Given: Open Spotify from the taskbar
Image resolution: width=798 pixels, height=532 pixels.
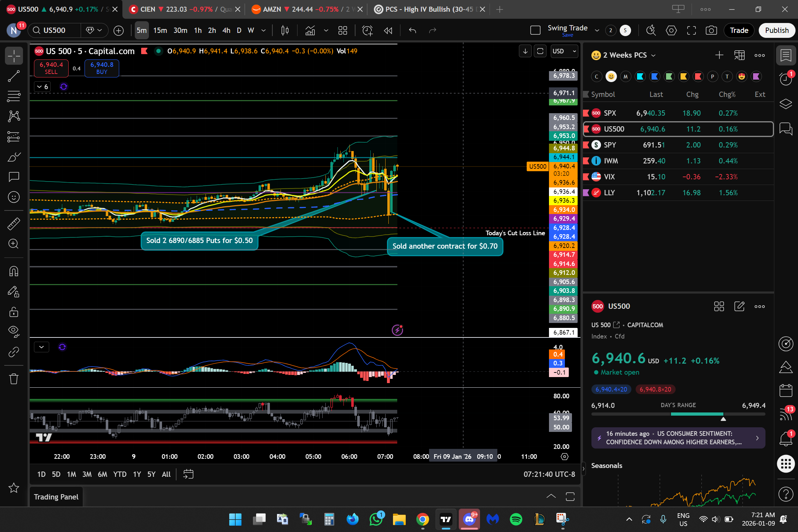Looking at the screenshot, I should (x=516, y=519).
